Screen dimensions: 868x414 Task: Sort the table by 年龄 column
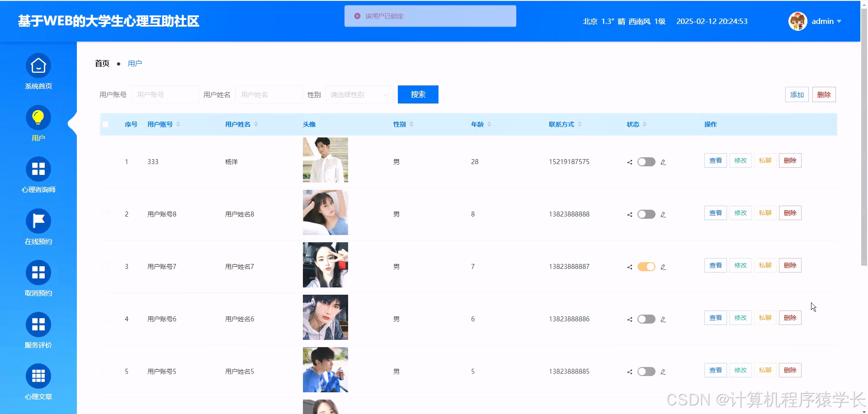coord(480,124)
